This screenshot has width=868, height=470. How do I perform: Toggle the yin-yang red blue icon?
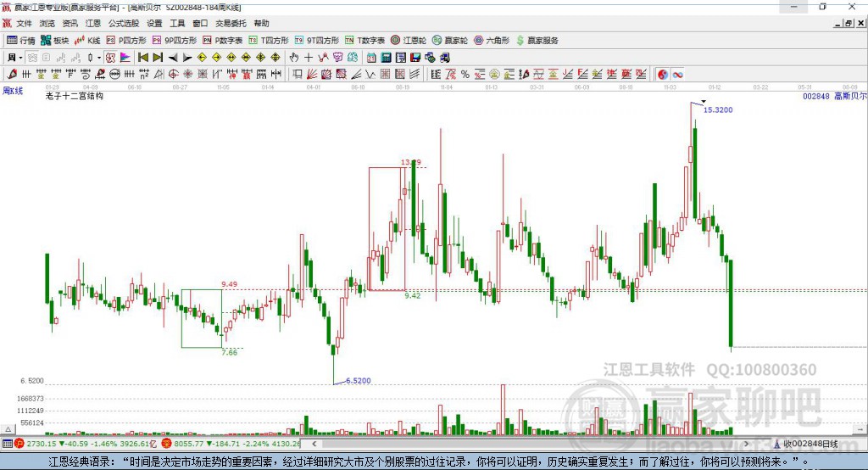point(663,75)
